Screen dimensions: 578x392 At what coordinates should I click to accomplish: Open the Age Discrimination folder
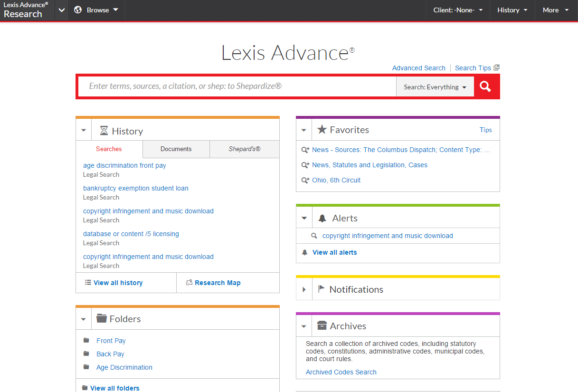point(124,367)
